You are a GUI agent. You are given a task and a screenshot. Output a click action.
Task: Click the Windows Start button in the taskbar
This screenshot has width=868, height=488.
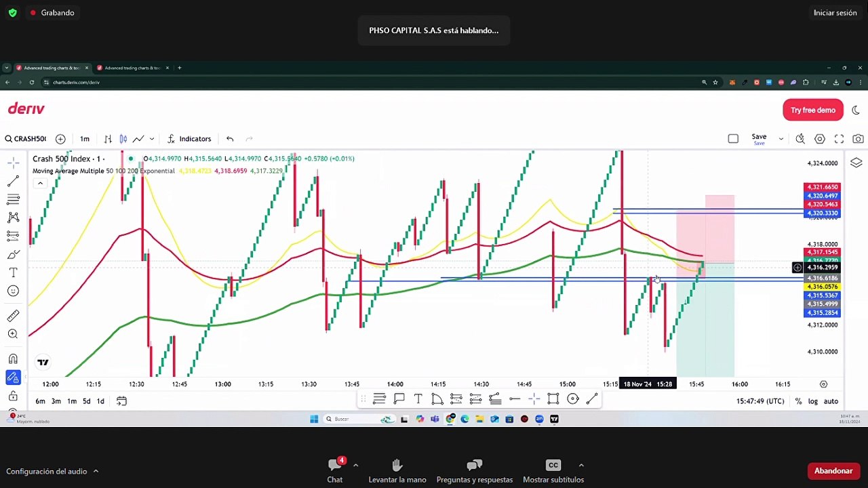point(314,419)
